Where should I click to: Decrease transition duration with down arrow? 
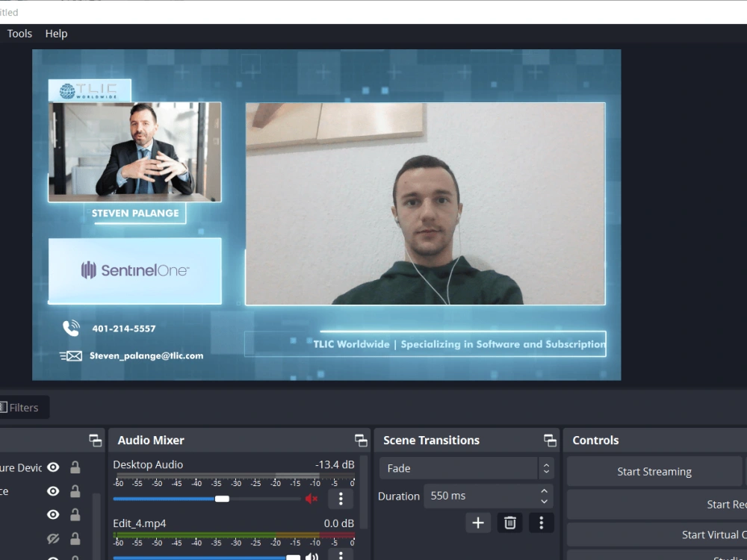coord(545,502)
